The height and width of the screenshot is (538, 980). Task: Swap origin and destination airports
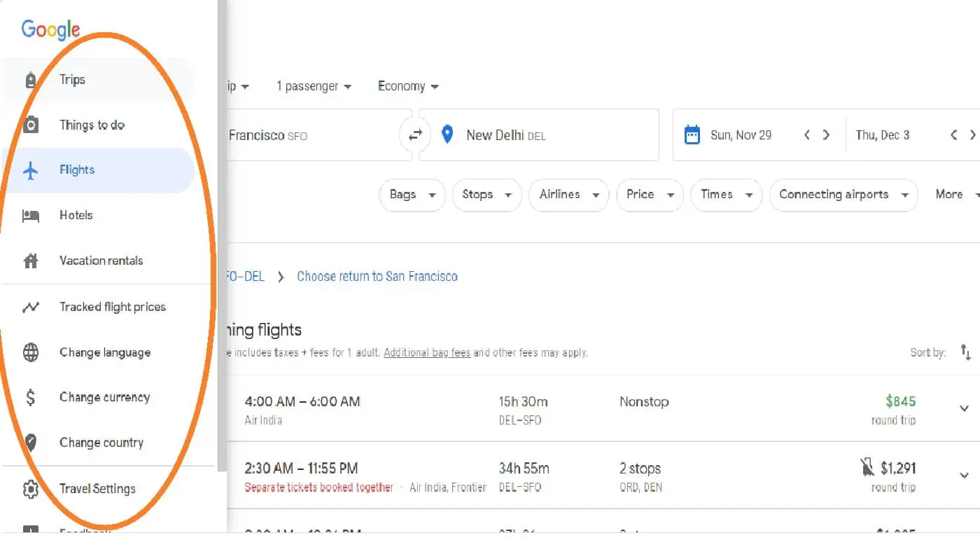pos(416,135)
